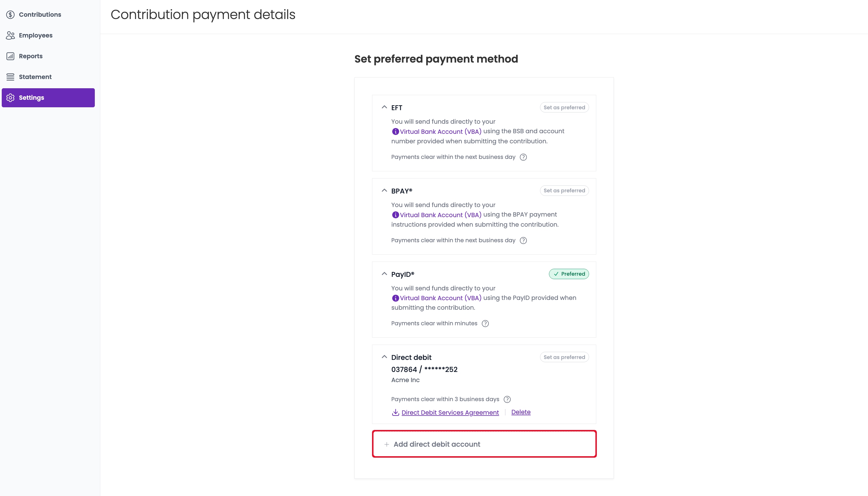Open the Direct Debit Services Agreement link
Viewport: 868px width, 496px height.
[x=450, y=413]
